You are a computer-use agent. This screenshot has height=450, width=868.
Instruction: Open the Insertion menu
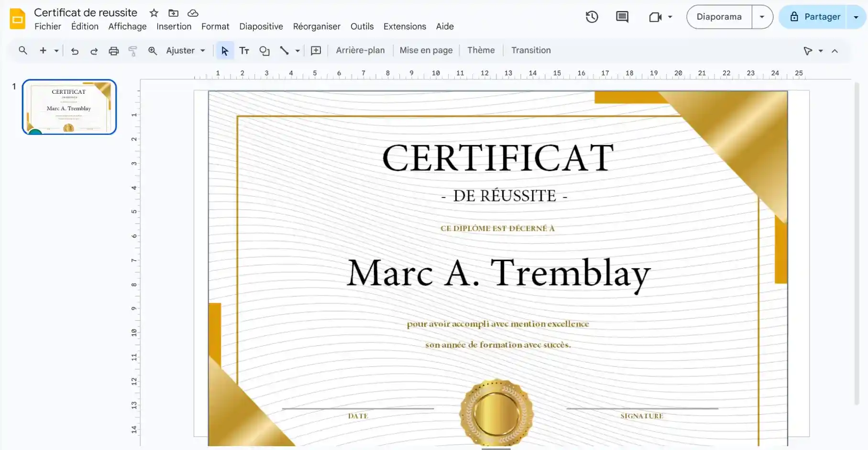[174, 27]
